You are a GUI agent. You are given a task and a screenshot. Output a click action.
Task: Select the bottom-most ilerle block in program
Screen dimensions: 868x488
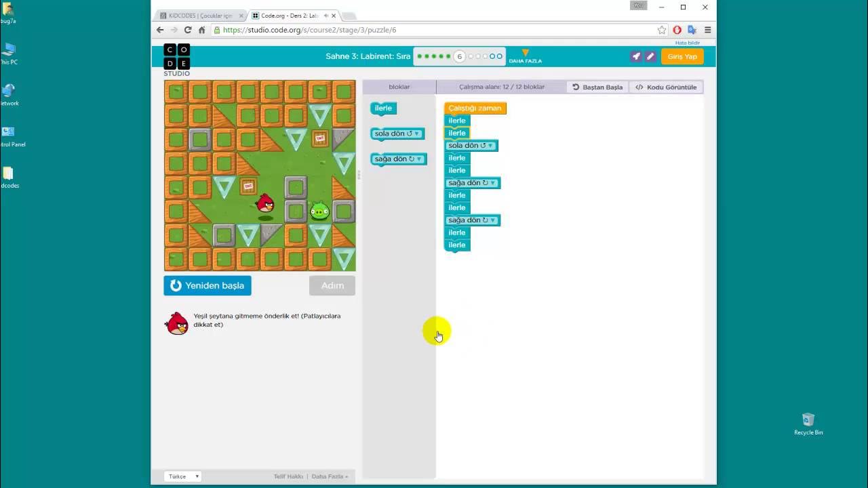pyautogui.click(x=457, y=245)
